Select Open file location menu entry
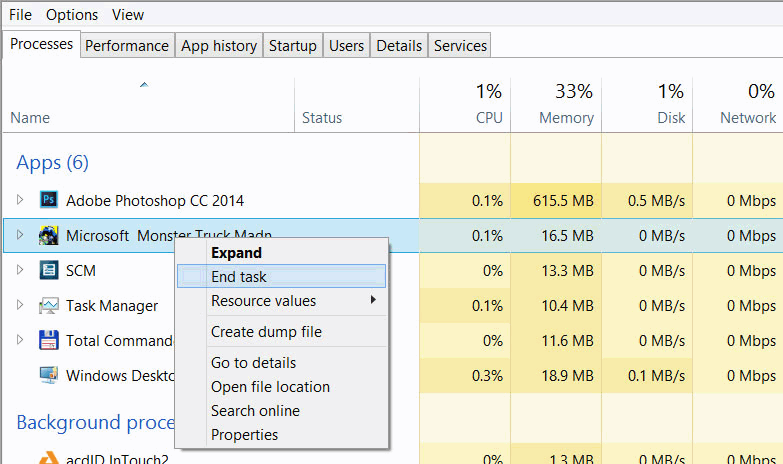The height and width of the screenshot is (464, 783). point(270,387)
